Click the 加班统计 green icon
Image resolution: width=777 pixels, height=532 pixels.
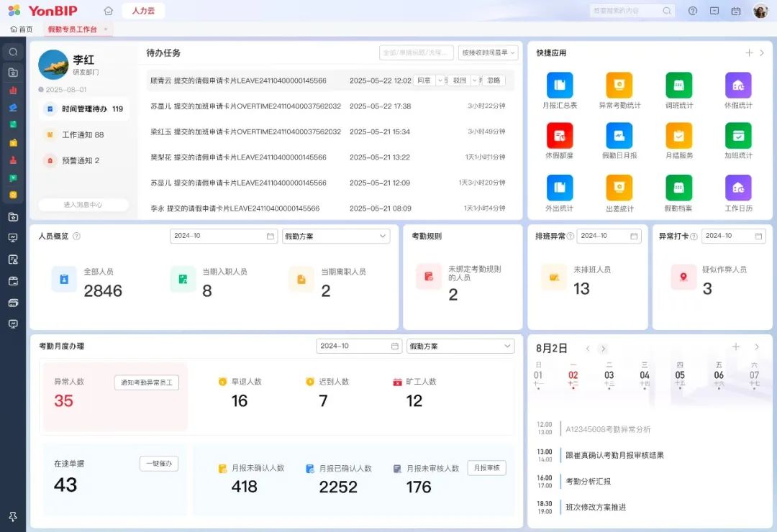click(738, 136)
